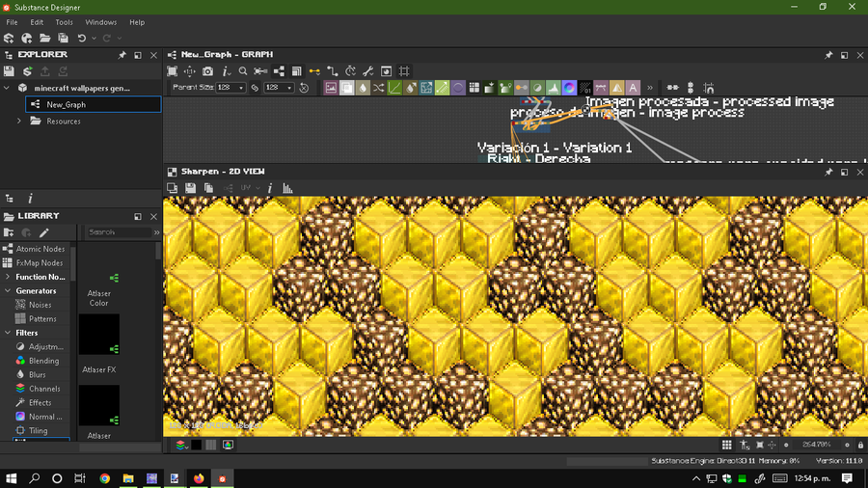
Task: Open the second 128 size dropdown
Action: pyautogui.click(x=279, y=88)
